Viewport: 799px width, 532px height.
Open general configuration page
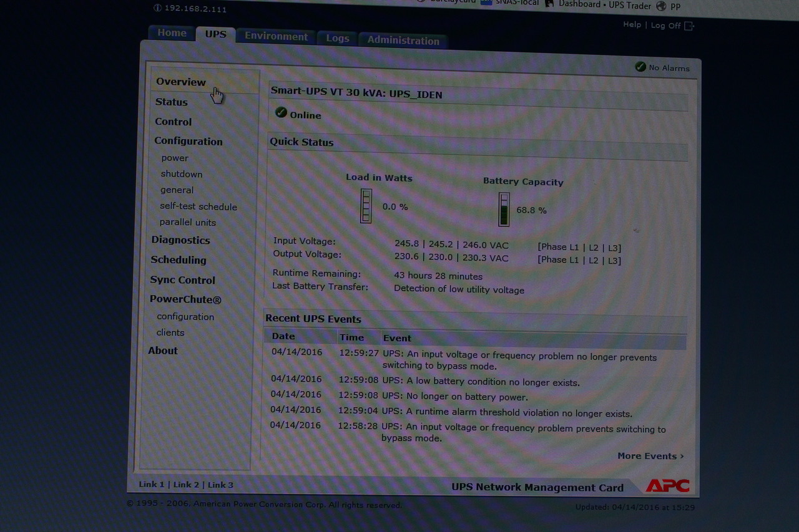tap(177, 190)
